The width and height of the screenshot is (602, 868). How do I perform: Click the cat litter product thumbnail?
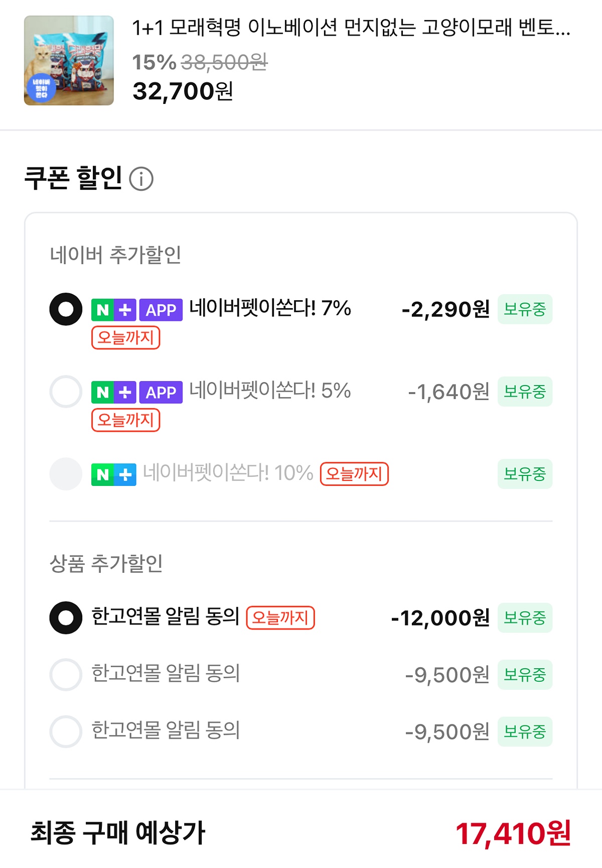[69, 60]
